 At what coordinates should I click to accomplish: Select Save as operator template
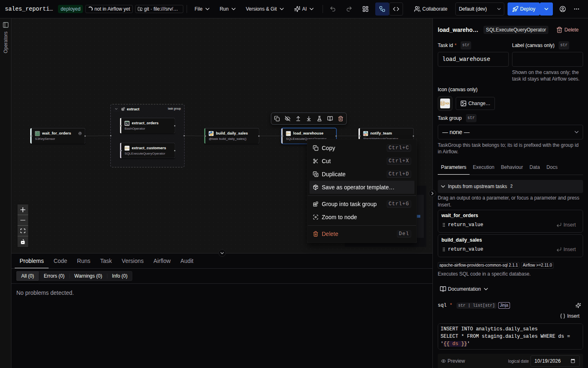362,187
